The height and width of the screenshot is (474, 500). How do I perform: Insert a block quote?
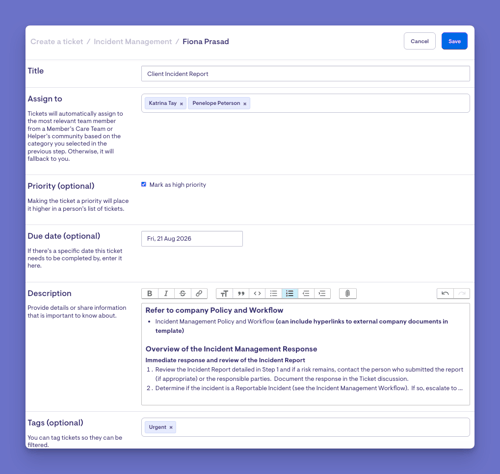[241, 293]
